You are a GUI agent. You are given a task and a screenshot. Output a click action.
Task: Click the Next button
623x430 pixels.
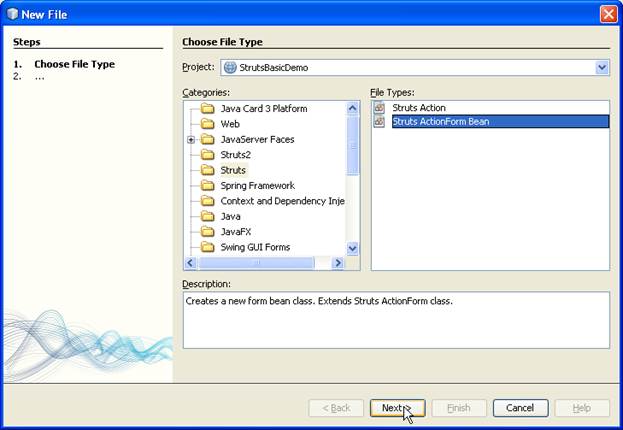397,408
